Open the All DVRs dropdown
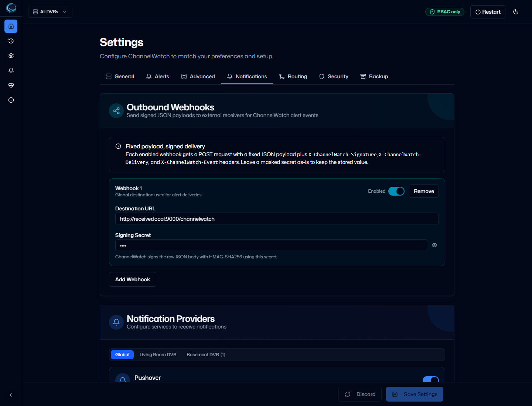Screen dimensions: 532x406 pos(50,12)
